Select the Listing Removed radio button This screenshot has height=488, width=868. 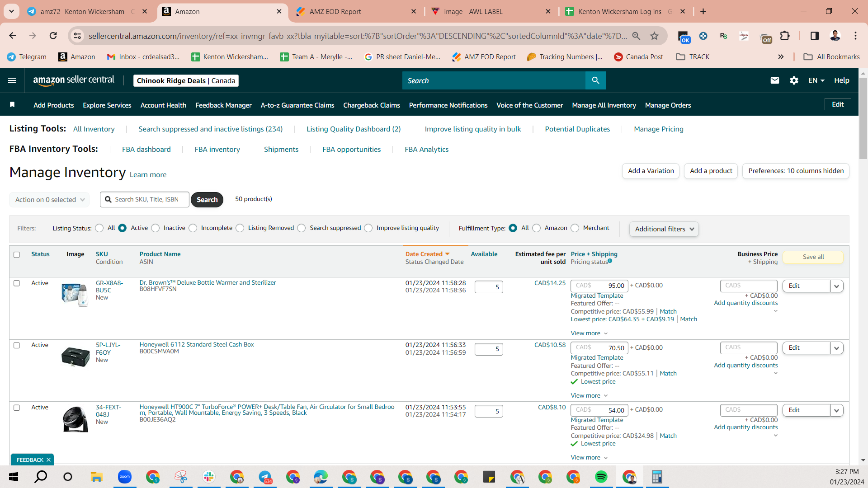[x=240, y=228]
